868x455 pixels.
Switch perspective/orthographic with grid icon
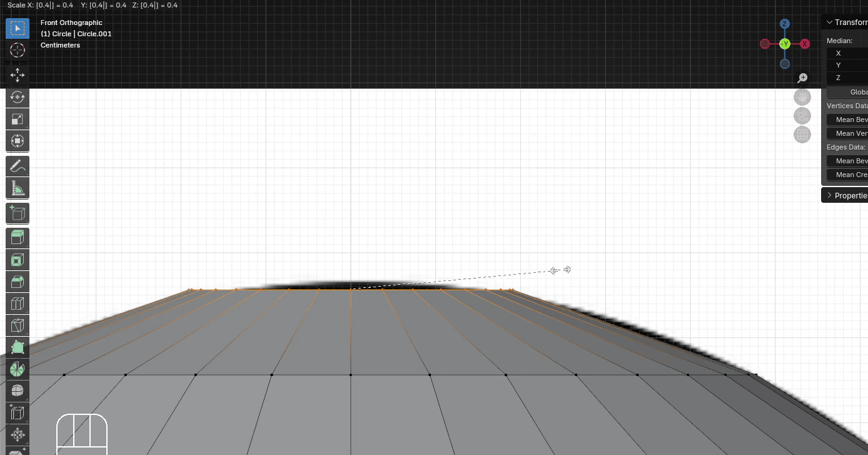802,135
